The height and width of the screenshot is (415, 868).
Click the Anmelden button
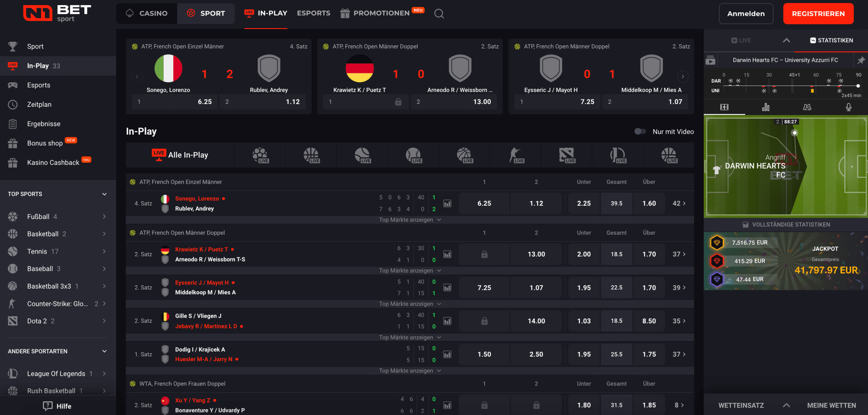(x=746, y=14)
